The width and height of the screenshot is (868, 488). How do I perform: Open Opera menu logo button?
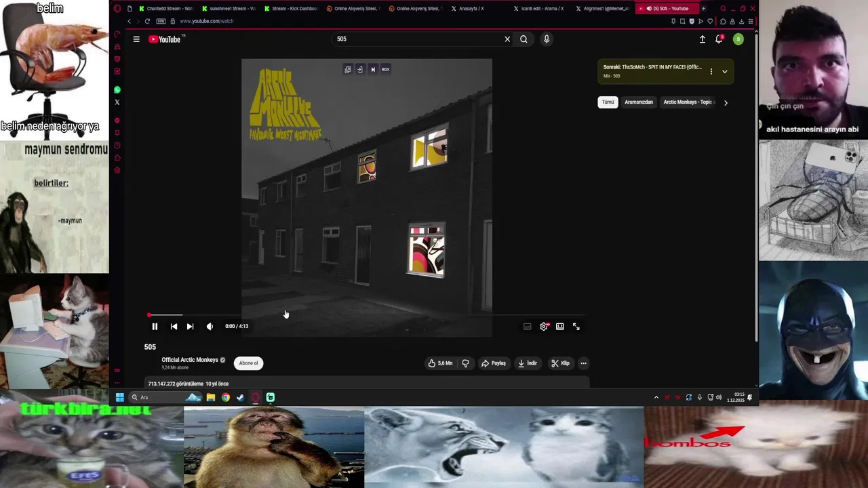point(117,9)
